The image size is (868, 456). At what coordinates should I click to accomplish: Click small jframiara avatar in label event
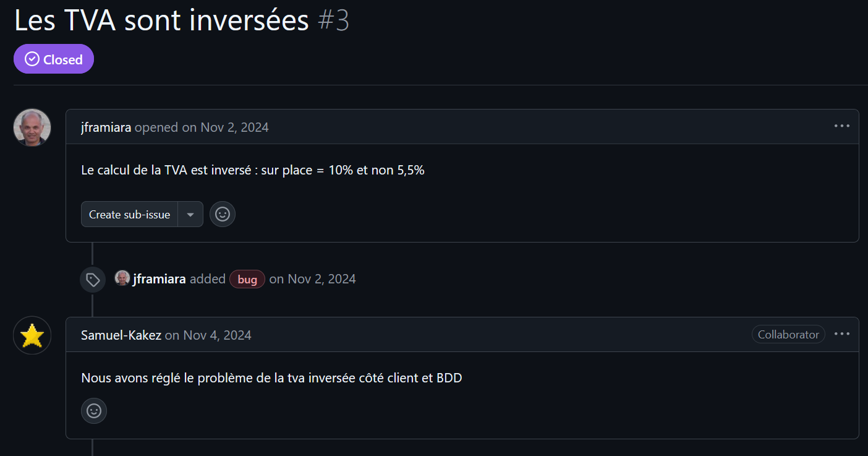pos(122,278)
